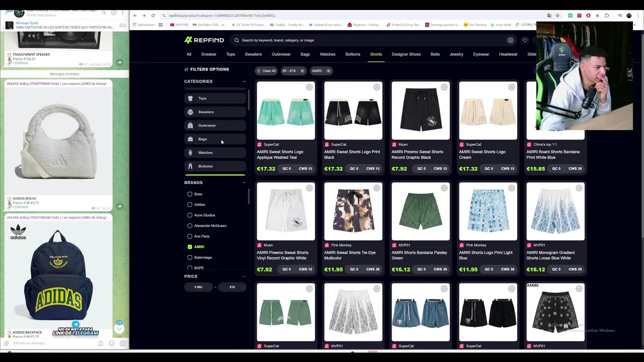This screenshot has width=644, height=362.
Task: Forward the Adidas Bolso Telegram post
Action: (x=119, y=206)
